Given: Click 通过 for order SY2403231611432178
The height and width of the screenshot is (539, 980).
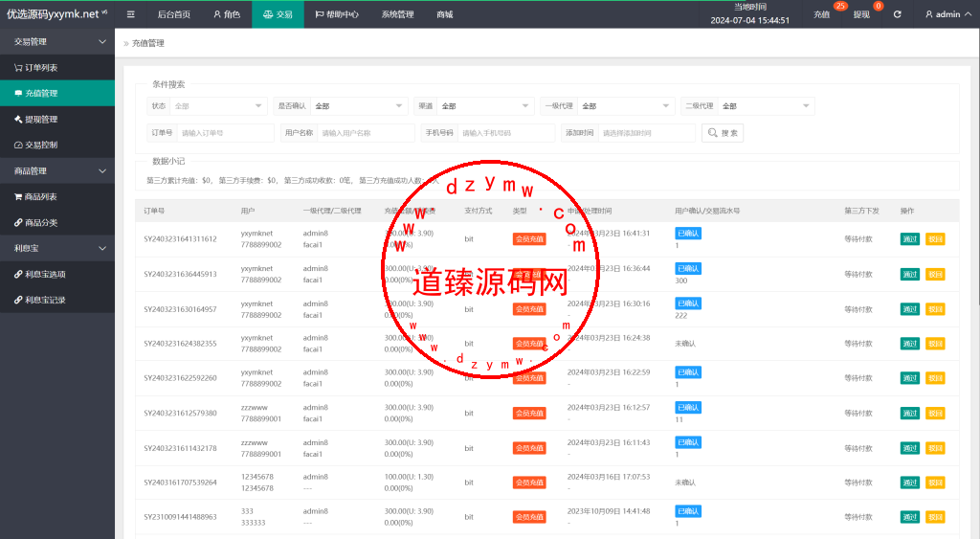Looking at the screenshot, I should pos(910,448).
